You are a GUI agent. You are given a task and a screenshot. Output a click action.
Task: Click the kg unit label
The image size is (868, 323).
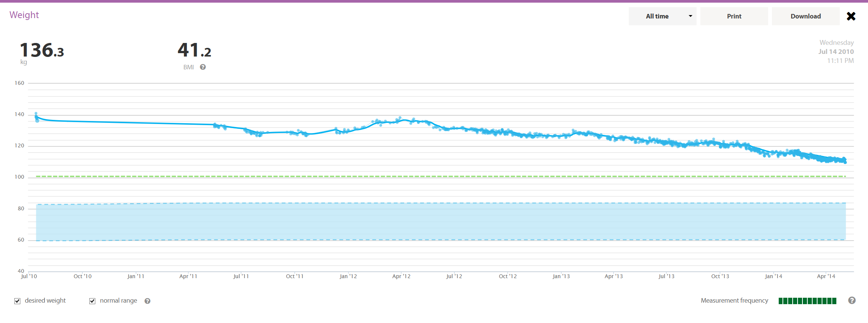tap(23, 62)
